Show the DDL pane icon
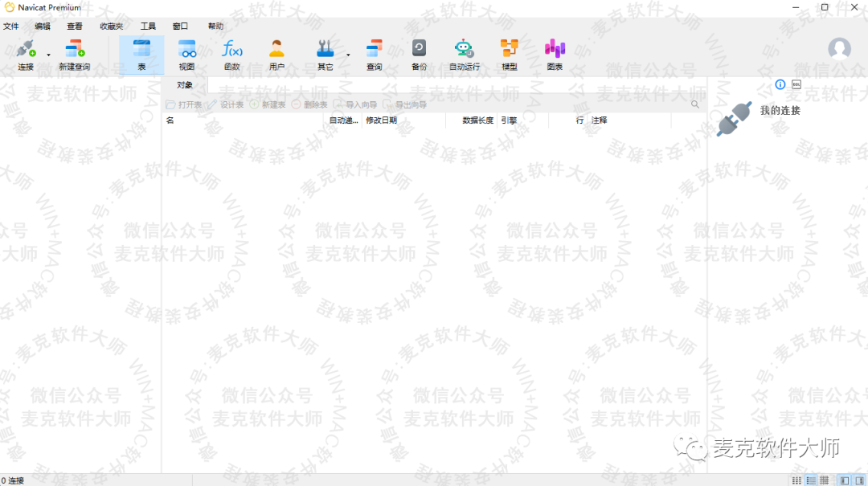868x486 pixels. [796, 84]
